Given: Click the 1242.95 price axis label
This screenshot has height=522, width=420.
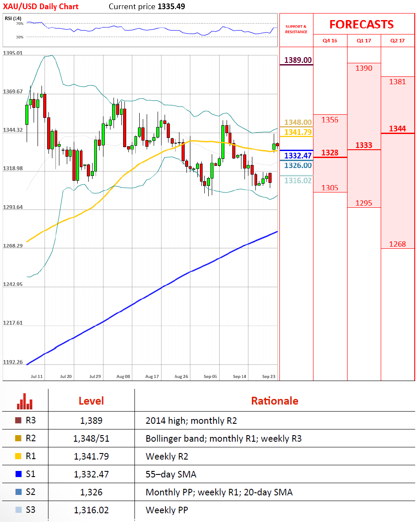Looking at the screenshot, I should (13, 284).
